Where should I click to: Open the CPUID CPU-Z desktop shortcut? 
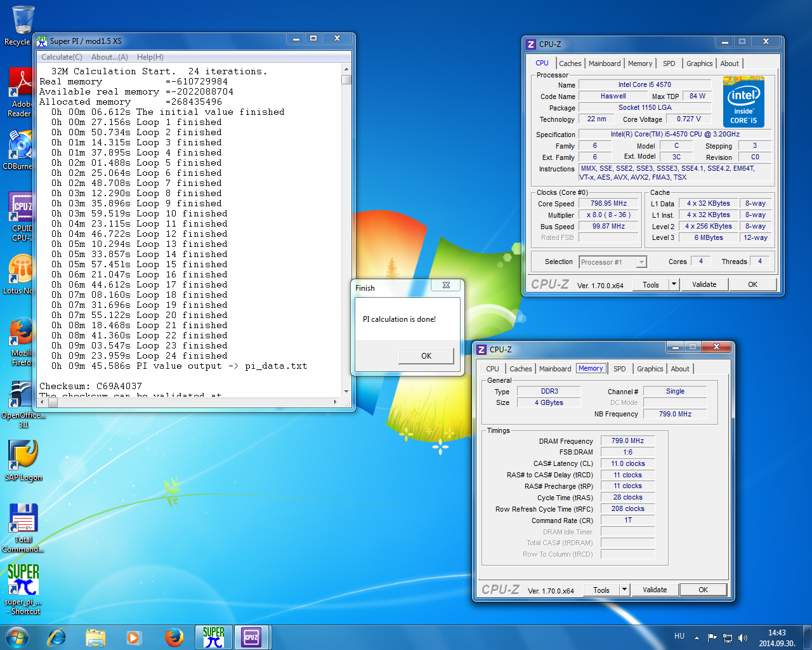(x=21, y=216)
